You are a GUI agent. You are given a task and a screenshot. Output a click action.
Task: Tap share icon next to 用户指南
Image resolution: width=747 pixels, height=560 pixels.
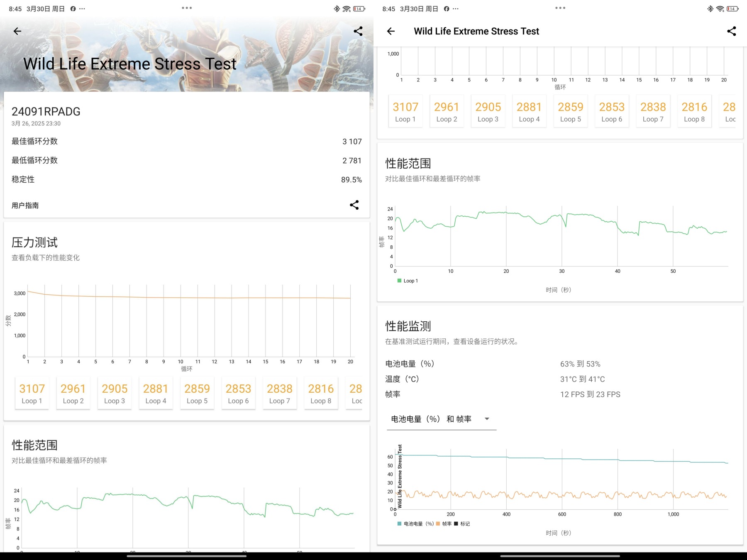[354, 205]
